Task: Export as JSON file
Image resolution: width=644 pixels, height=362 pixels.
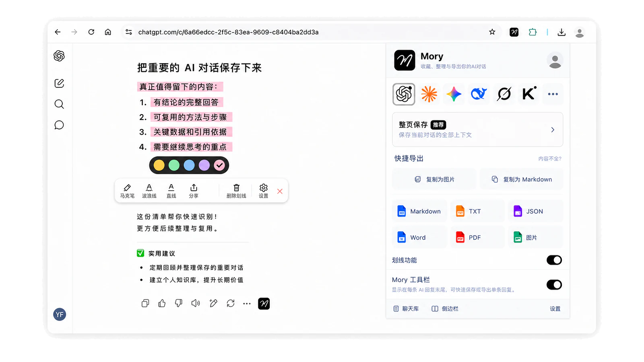Action: (x=536, y=211)
